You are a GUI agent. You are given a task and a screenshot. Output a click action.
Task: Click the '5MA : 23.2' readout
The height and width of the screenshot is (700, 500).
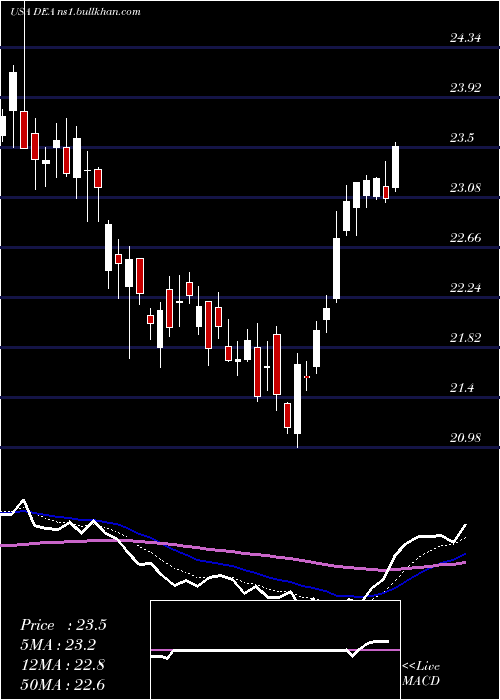point(58,645)
